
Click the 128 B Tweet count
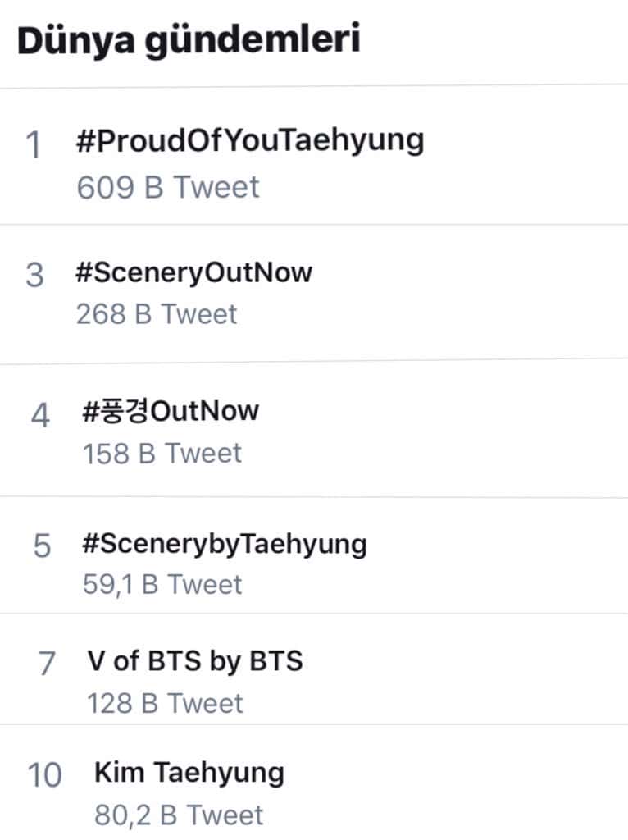click(x=165, y=703)
